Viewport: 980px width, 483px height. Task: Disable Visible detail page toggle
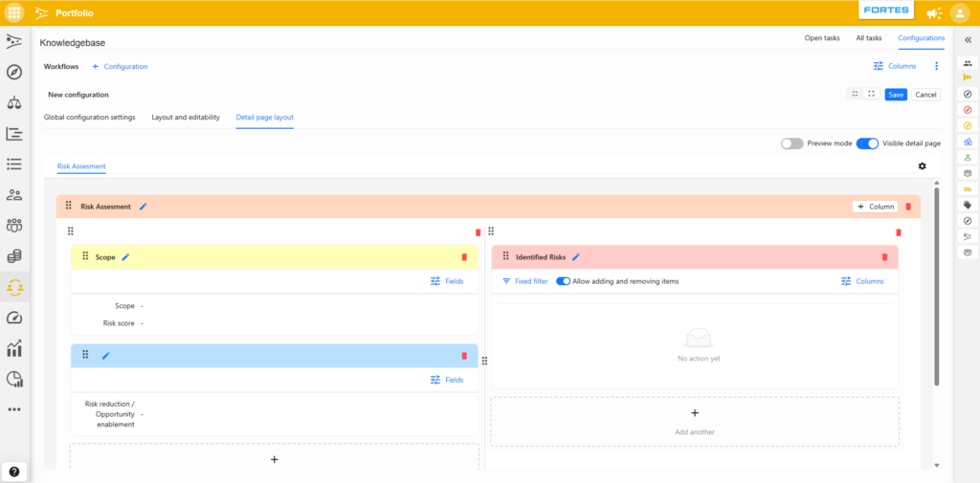pyautogui.click(x=867, y=143)
